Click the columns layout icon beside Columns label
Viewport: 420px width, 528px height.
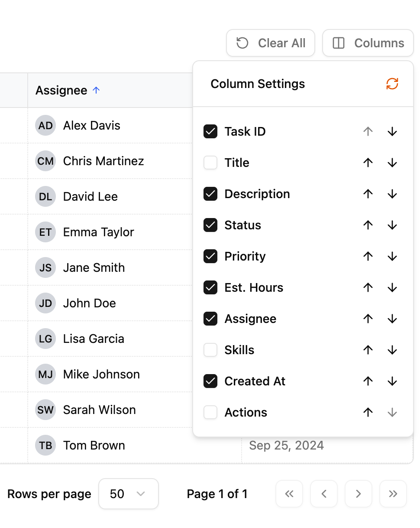click(339, 43)
